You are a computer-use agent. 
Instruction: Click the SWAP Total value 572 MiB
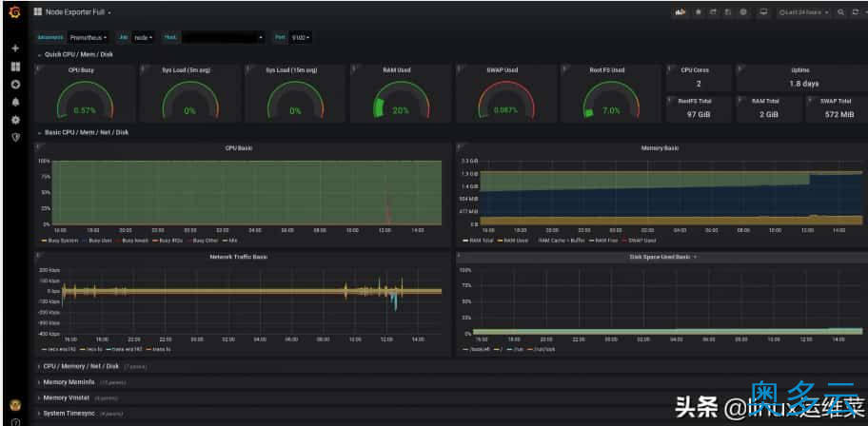coord(838,114)
